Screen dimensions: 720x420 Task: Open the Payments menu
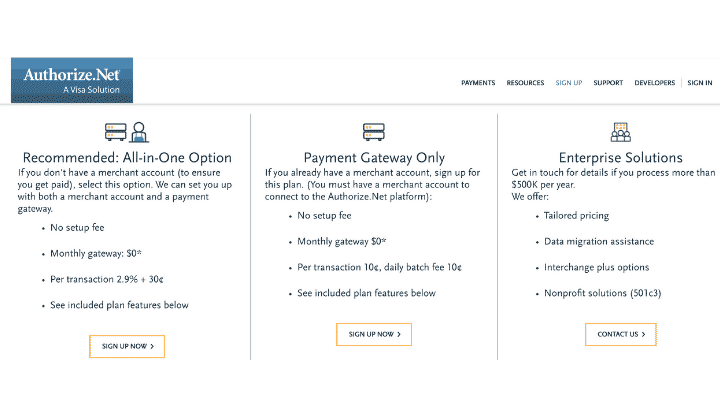478,83
